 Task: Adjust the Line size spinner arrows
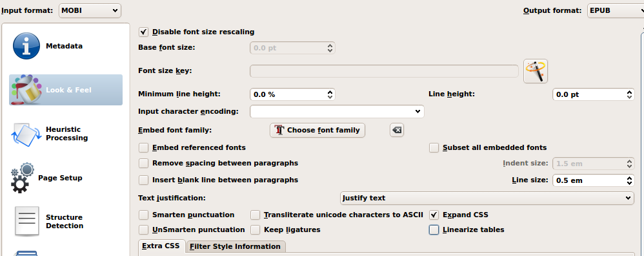point(630,180)
